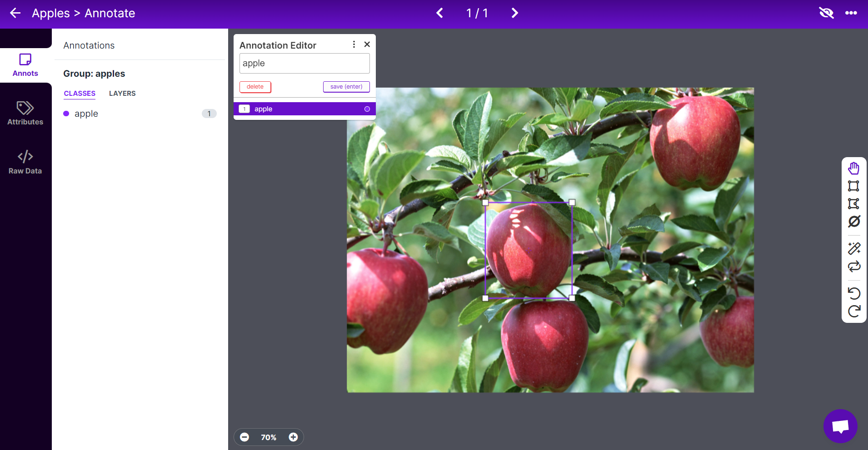Open the chat support bubble
This screenshot has width=868, height=450.
click(840, 426)
